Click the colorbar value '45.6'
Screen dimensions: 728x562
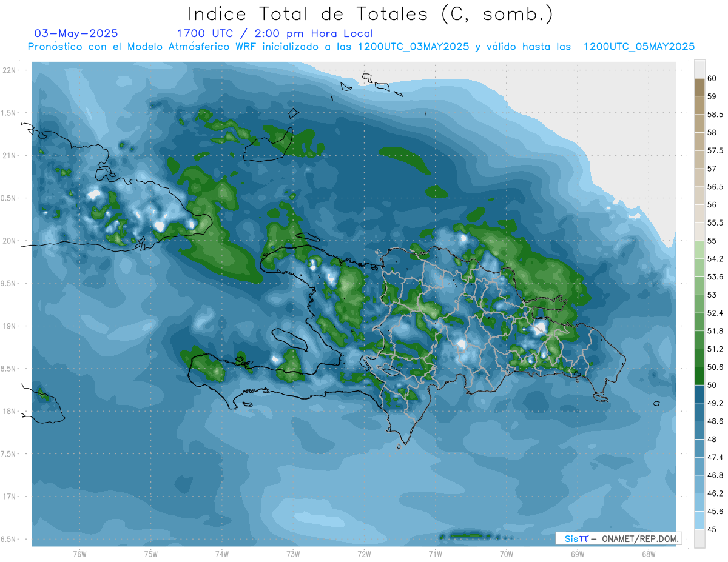point(715,512)
